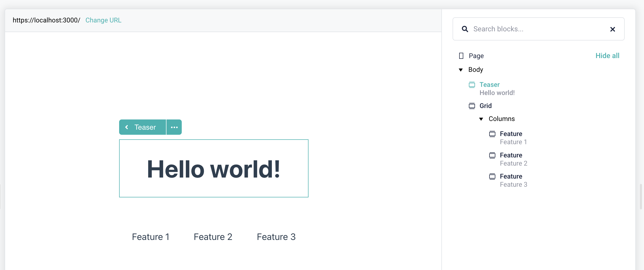Click the Grid block icon in the outline
This screenshot has height=270, width=644.
(472, 106)
